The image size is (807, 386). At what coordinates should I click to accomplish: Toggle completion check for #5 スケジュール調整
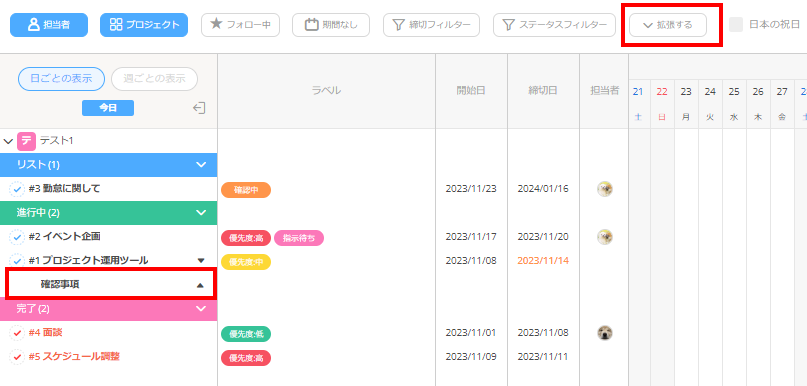17,357
